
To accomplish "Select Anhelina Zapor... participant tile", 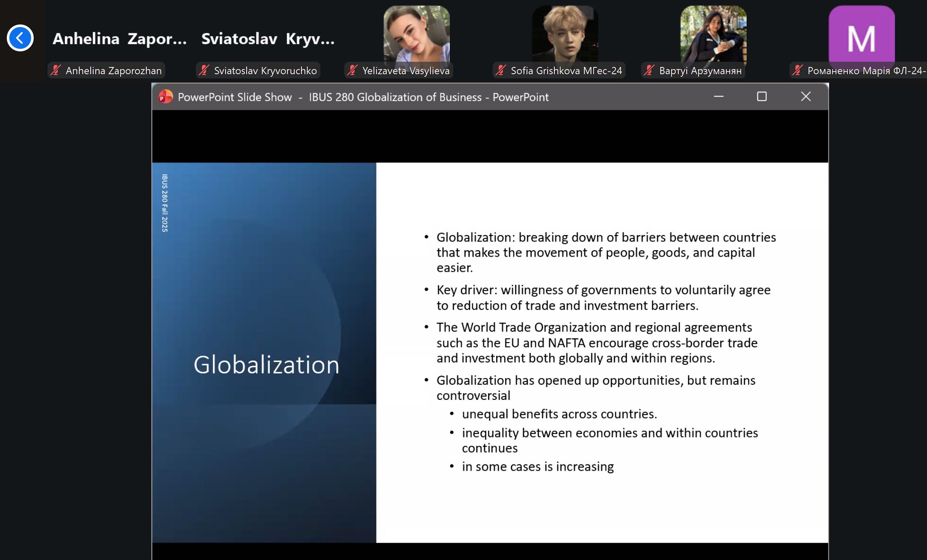I will 120,39.
